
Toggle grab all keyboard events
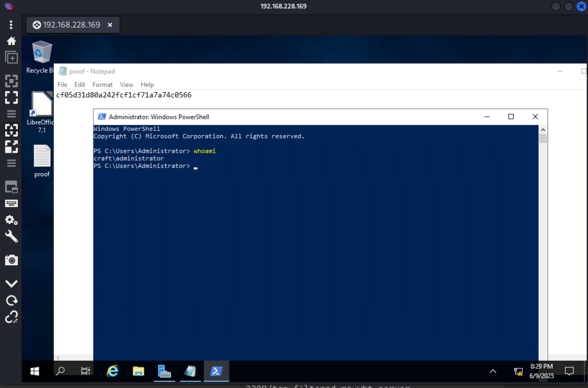pos(11,203)
